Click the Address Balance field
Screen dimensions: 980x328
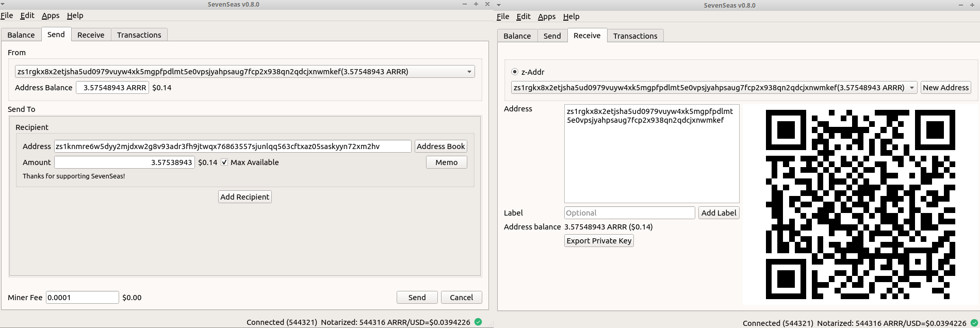(x=112, y=88)
